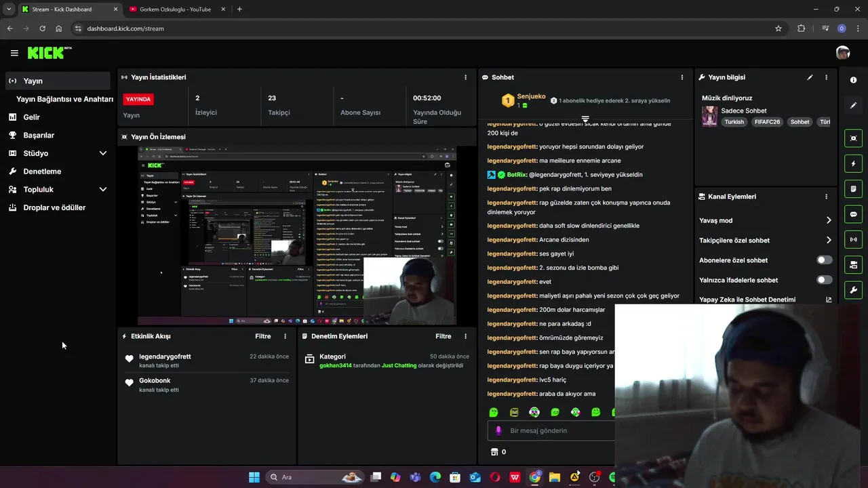Click the stream preview video
The height and width of the screenshot is (488, 868).
[297, 235]
